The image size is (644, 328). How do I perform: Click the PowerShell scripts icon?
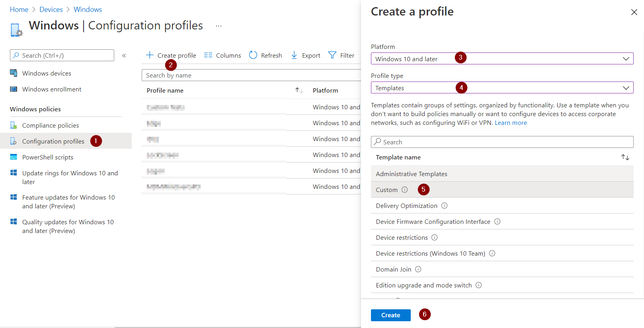click(14, 157)
